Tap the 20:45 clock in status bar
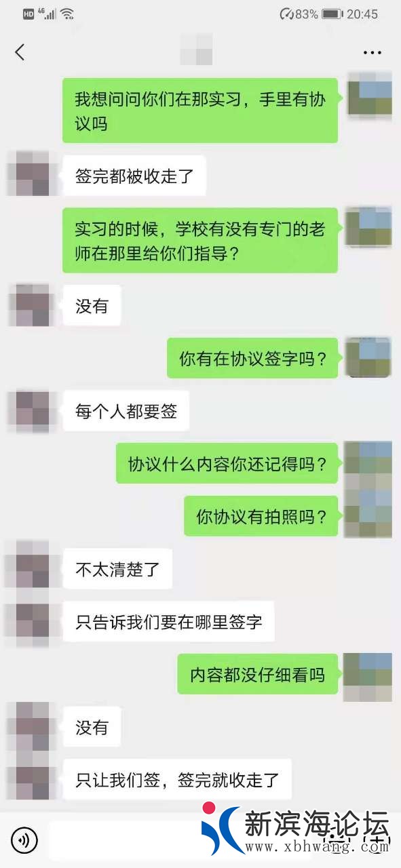The width and height of the screenshot is (401, 868). [362, 14]
